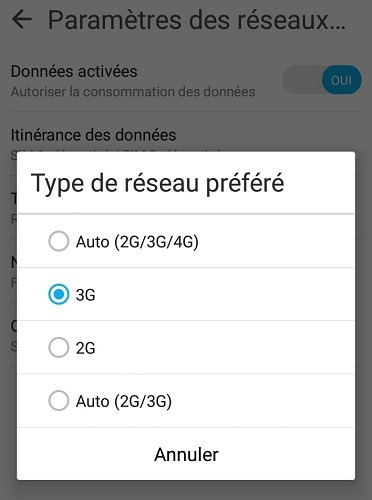The image size is (372, 500).
Task: Click the 2G option label text
Action: coord(85,348)
